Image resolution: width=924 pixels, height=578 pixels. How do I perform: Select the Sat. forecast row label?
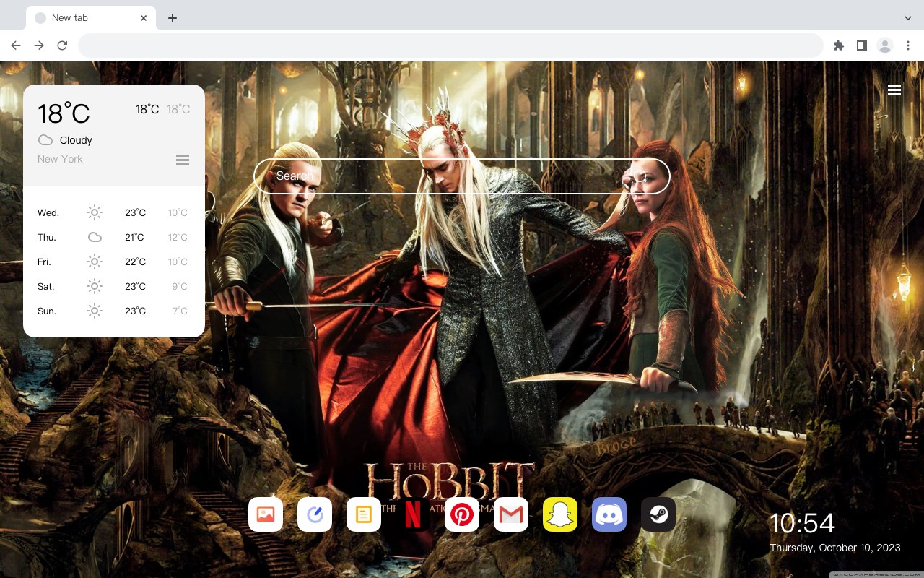[46, 286]
